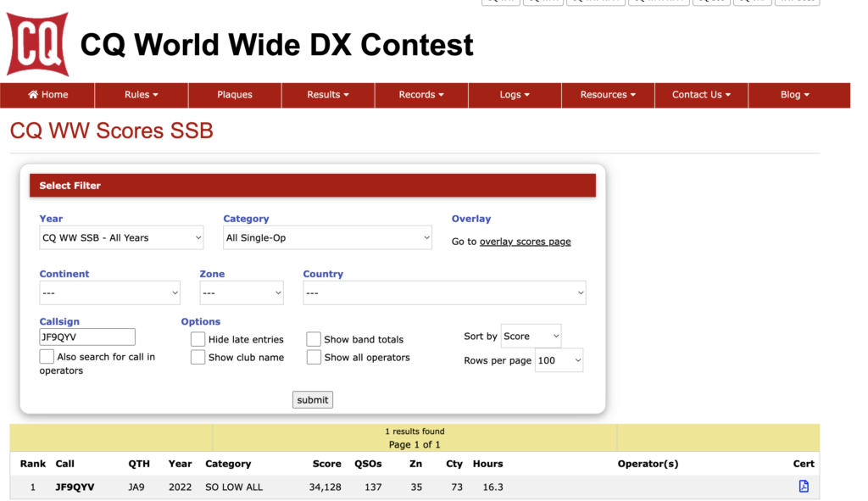Check Show all operators
The height and width of the screenshot is (501, 868).
(314, 357)
